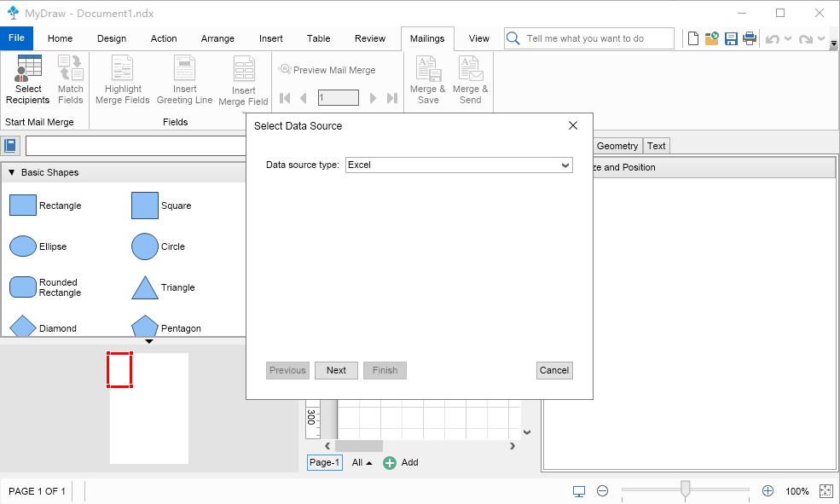This screenshot has height=504, width=840.
Task: Open the File menu
Action: click(x=16, y=38)
